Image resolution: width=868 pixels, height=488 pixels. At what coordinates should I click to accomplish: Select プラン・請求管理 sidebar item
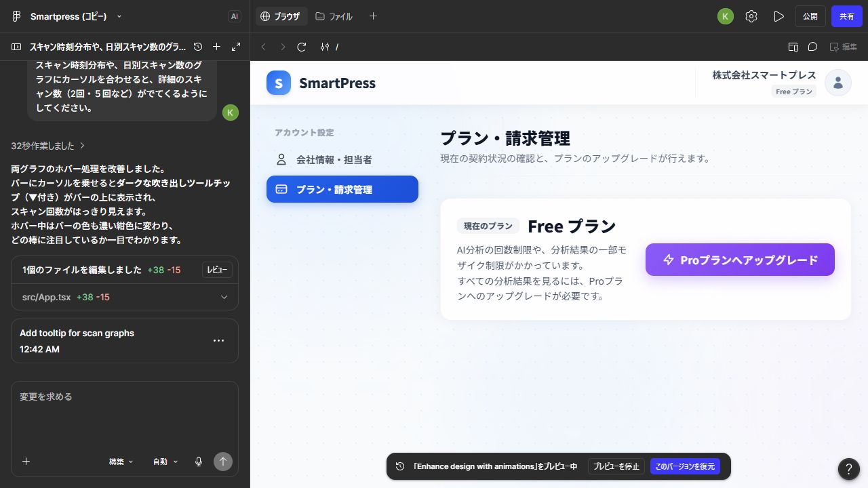(342, 189)
